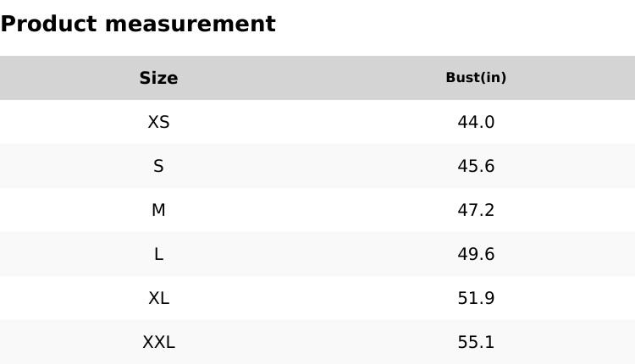Click the 51.9 bust value
Viewport: 635px width, 364px height.
476,298
